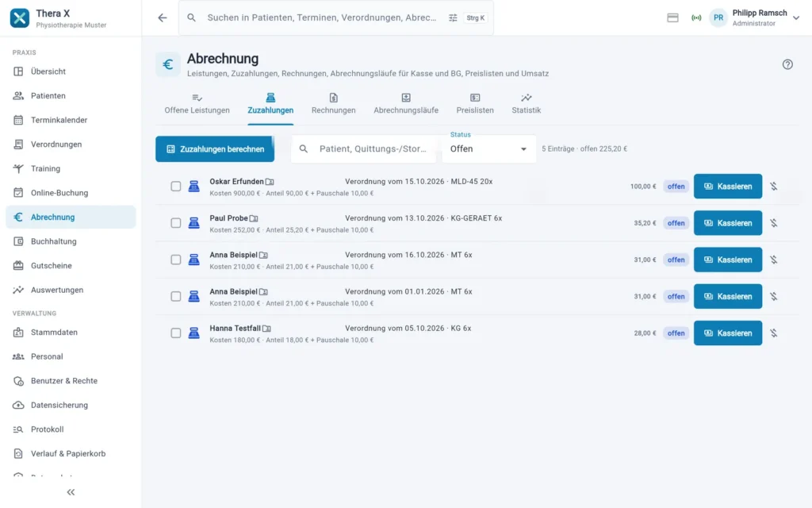Open patient card icon next to Hanna Testfall
Viewport: 812px width, 508px height.
(x=266, y=329)
